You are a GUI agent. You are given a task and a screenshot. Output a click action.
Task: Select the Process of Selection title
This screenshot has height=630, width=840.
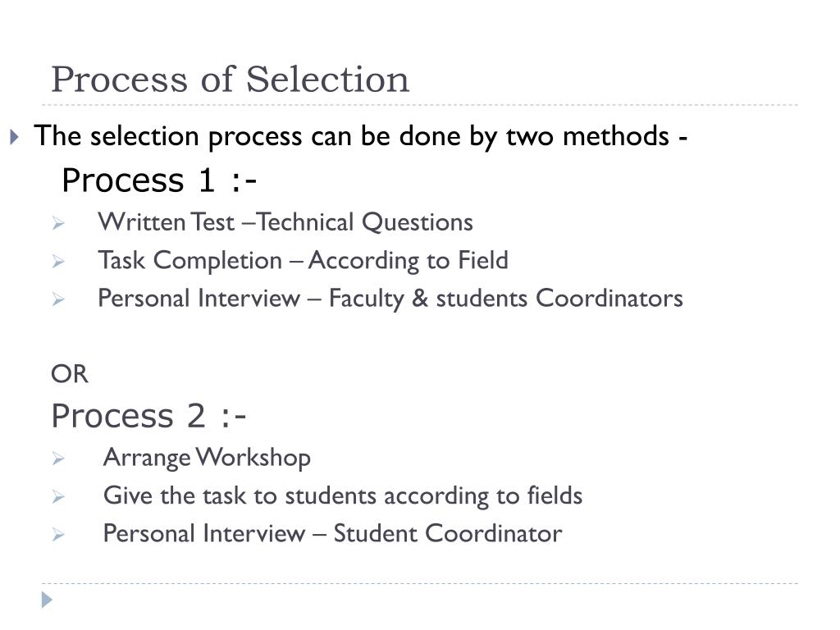231,80
